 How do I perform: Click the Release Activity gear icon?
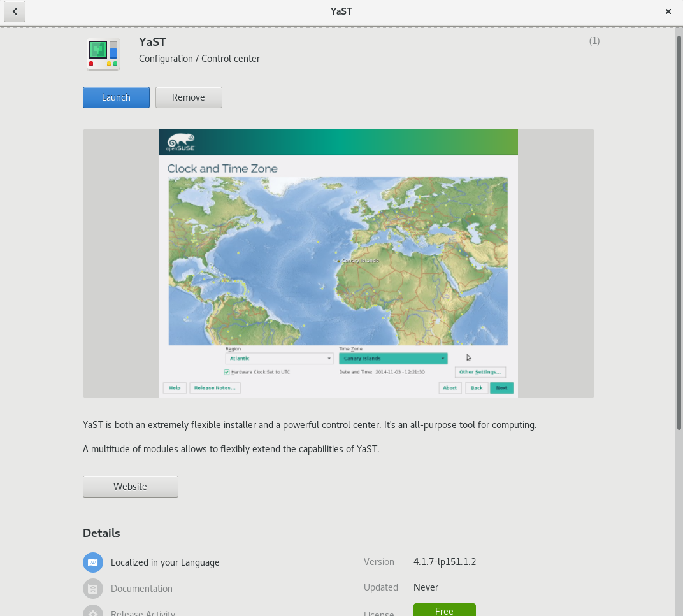pyautogui.click(x=92, y=612)
